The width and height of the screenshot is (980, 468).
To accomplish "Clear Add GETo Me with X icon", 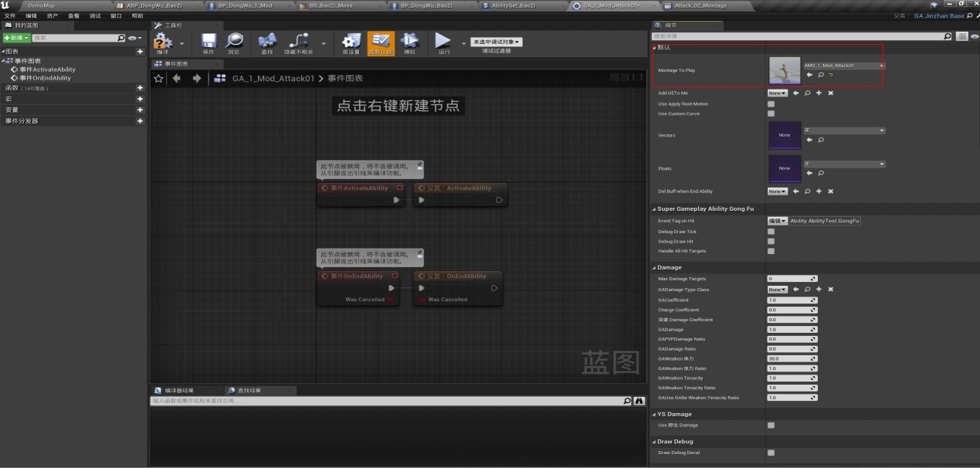I will [830, 93].
